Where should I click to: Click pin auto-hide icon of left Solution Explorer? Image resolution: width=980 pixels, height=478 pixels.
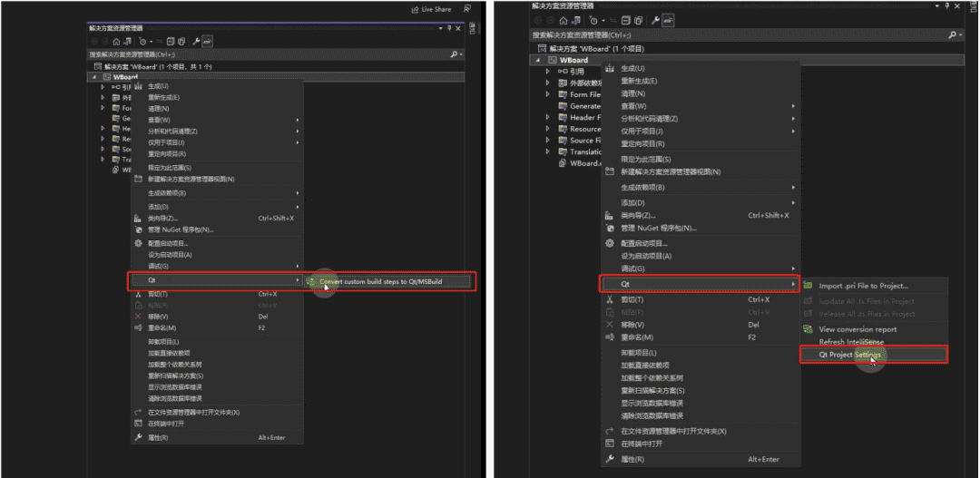pyautogui.click(x=449, y=28)
